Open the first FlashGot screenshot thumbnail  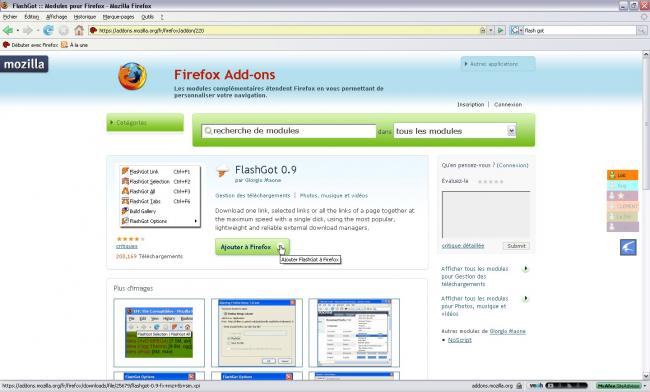coord(159,333)
